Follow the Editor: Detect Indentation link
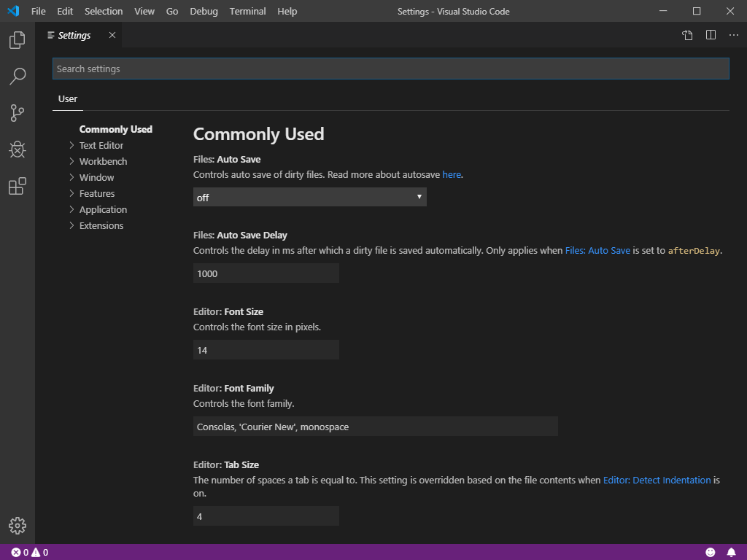The image size is (747, 560). (x=657, y=480)
